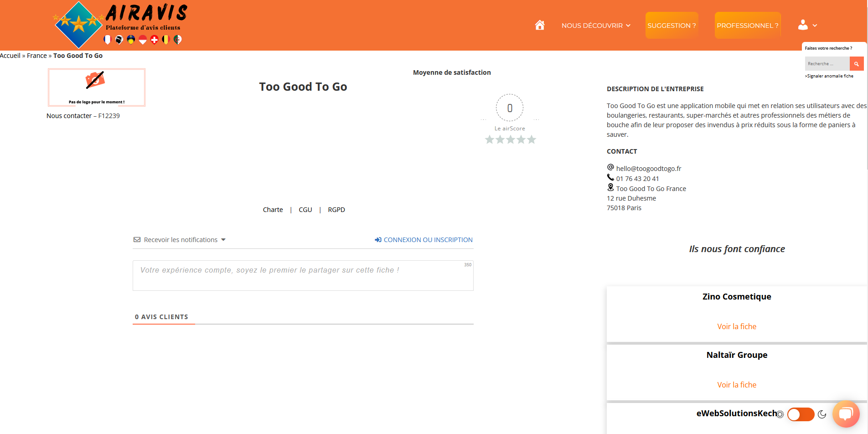Open the CGU link
This screenshot has height=434, width=868.
[305, 210]
